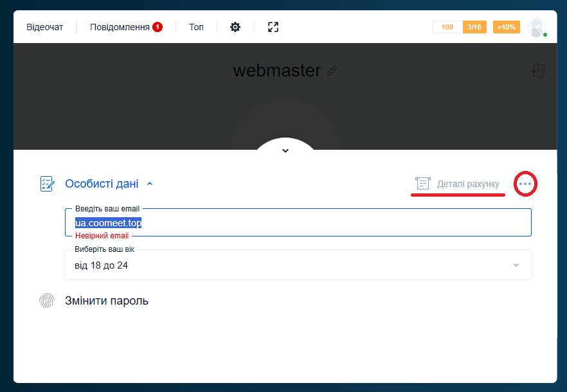Click the email input field
This screenshot has width=567, height=392.
pyautogui.click(x=298, y=223)
